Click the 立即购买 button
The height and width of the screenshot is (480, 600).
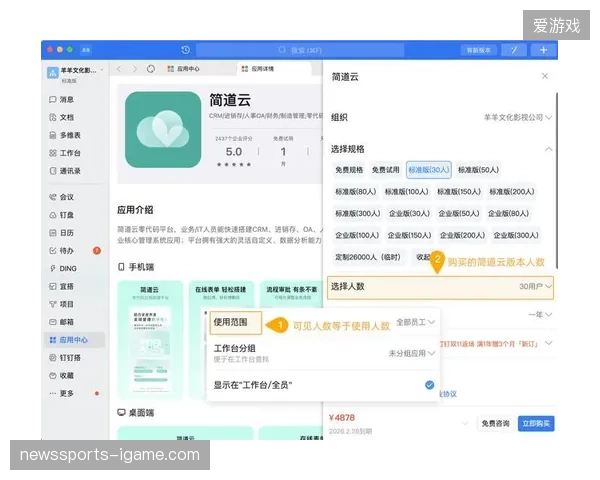536,424
